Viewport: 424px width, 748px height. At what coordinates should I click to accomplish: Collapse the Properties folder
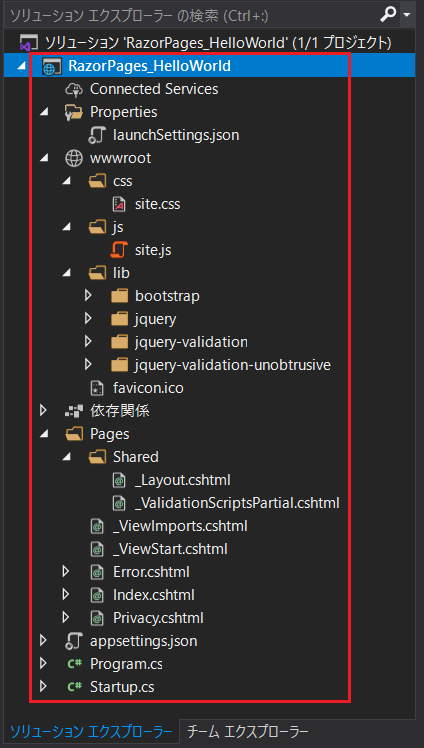coord(44,113)
